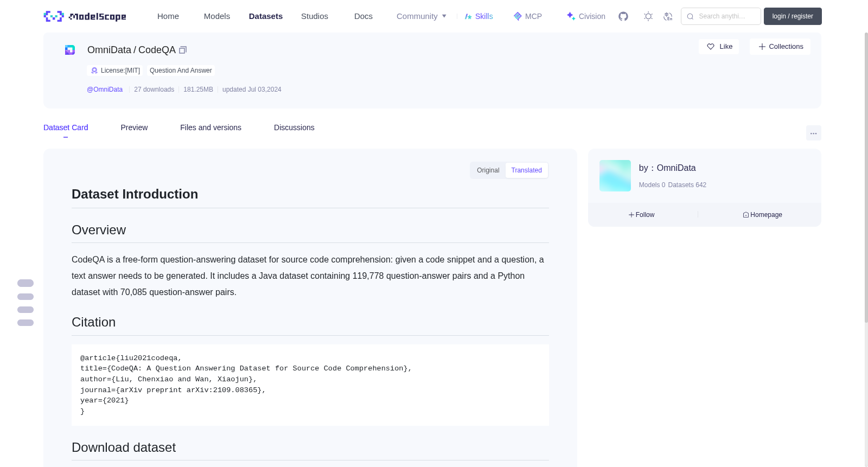
Task: Click the Datasets 642 count
Action: pyautogui.click(x=687, y=185)
